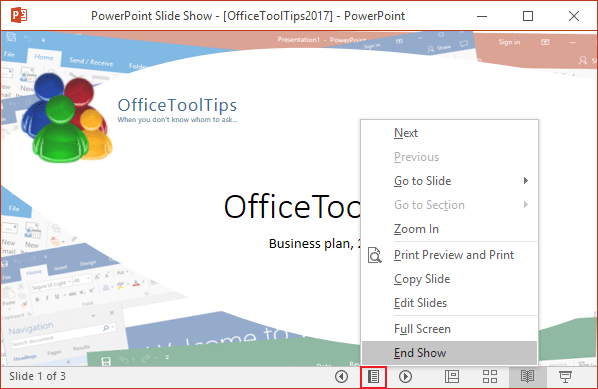The image size is (598, 389).
Task: Switch to Normal view in the status bar
Action: pyautogui.click(x=452, y=377)
